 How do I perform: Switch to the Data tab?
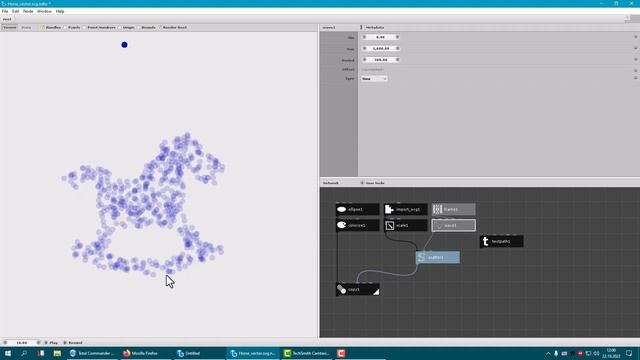[26, 27]
